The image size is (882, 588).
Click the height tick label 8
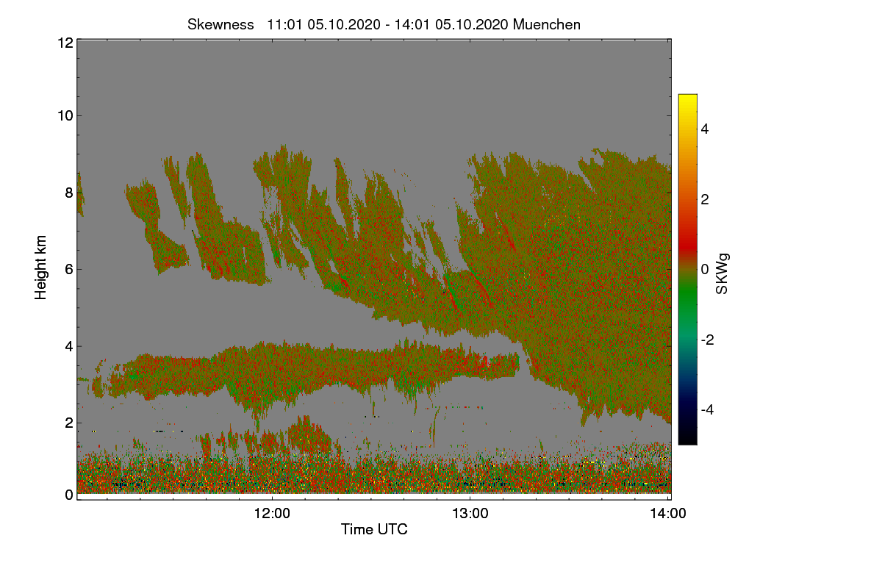tap(68, 193)
